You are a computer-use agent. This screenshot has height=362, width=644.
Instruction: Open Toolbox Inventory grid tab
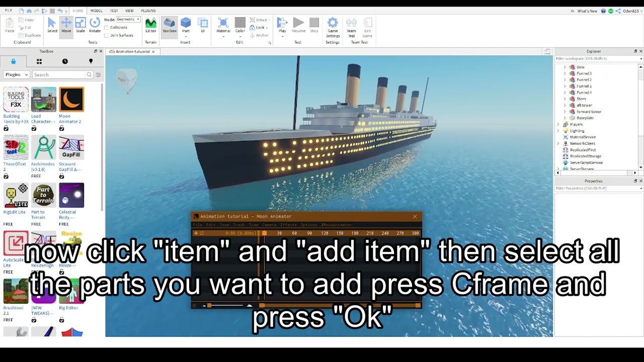[x=39, y=61]
